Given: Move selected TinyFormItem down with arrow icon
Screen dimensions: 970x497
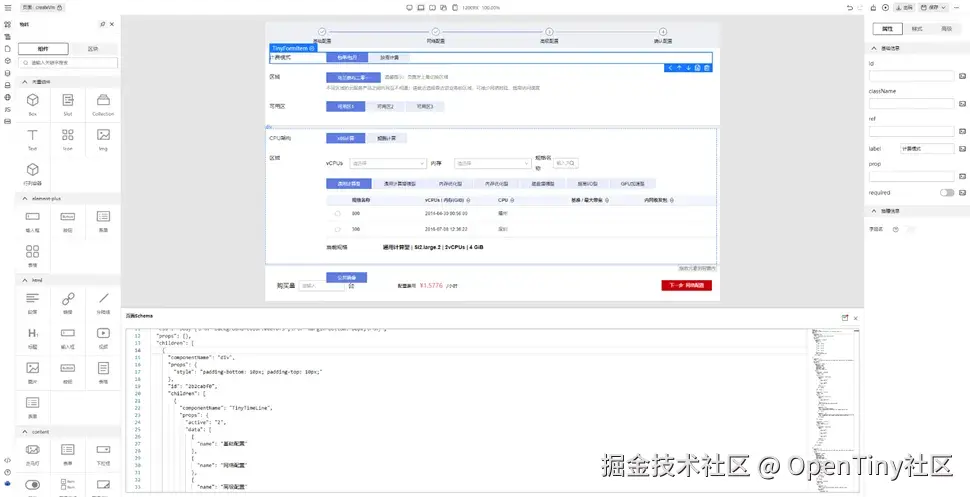Looking at the screenshot, I should click(688, 68).
